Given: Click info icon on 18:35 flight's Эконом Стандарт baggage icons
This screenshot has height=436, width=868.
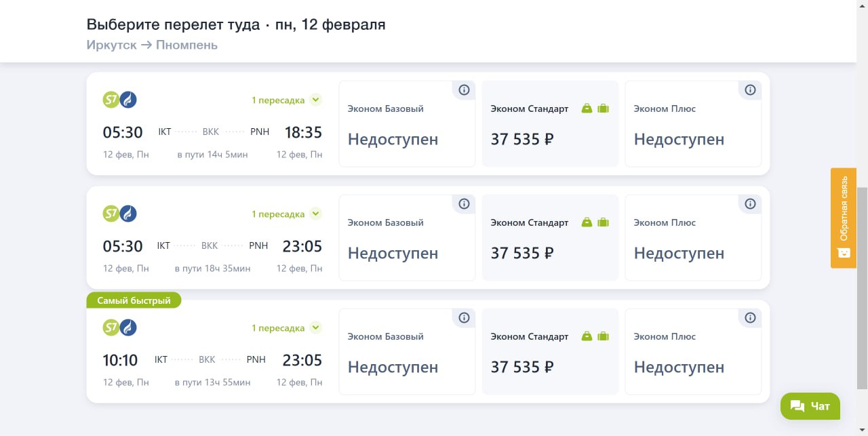Looking at the screenshot, I should (595, 108).
